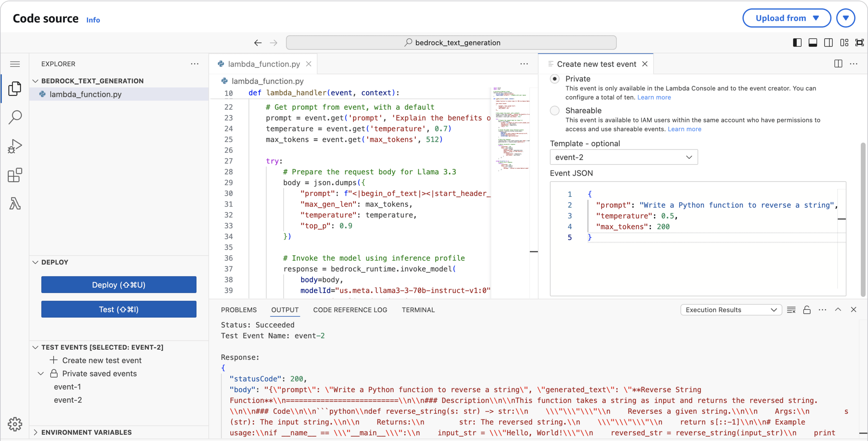The width and height of the screenshot is (868, 441).
Task: Open the Manage settings gear icon
Action: point(15,424)
